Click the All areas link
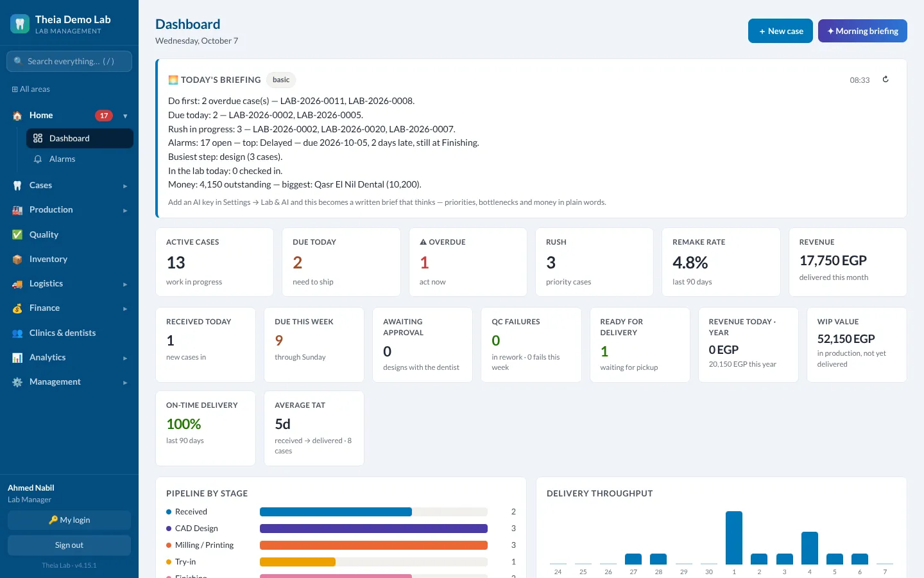 tap(31, 89)
